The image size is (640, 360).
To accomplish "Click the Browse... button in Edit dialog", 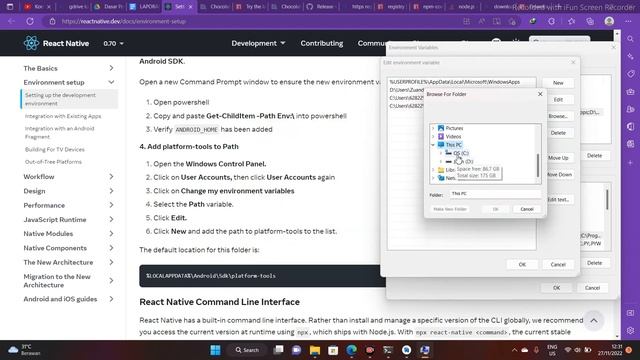I will 558,116.
